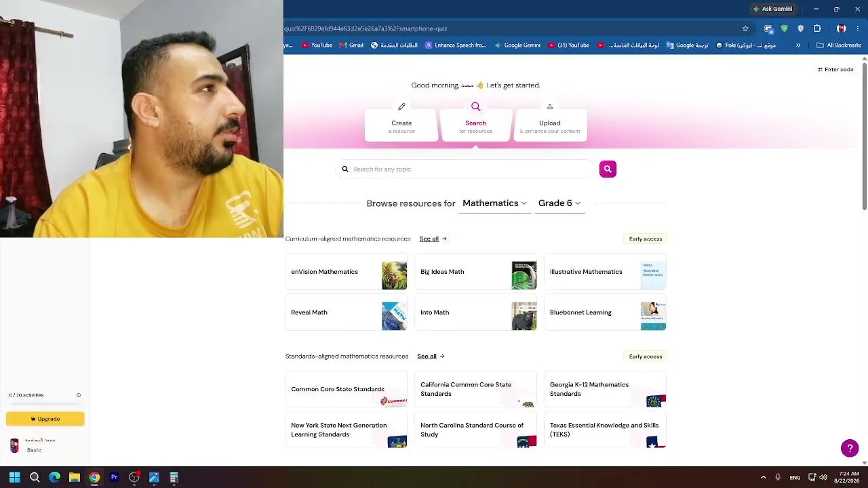The width and height of the screenshot is (868, 488).
Task: Open the Reveal Math card
Action: click(347, 312)
